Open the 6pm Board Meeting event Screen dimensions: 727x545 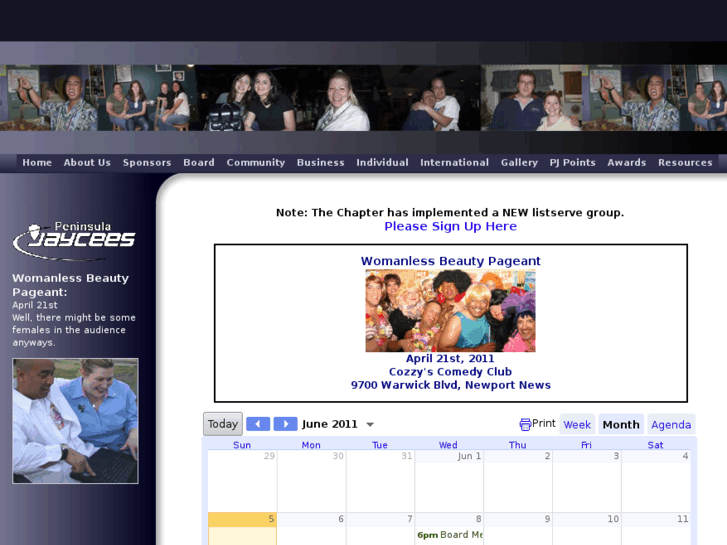coord(450,535)
